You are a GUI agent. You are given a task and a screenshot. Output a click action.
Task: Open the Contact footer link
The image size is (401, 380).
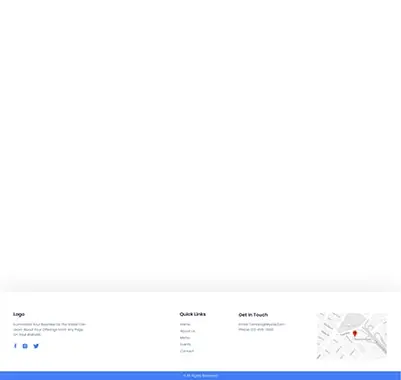(187, 351)
